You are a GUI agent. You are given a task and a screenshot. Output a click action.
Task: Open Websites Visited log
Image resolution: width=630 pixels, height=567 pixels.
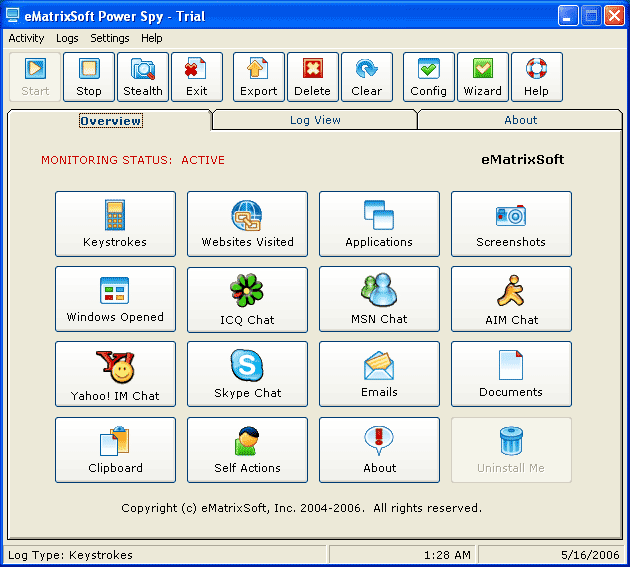point(247,224)
